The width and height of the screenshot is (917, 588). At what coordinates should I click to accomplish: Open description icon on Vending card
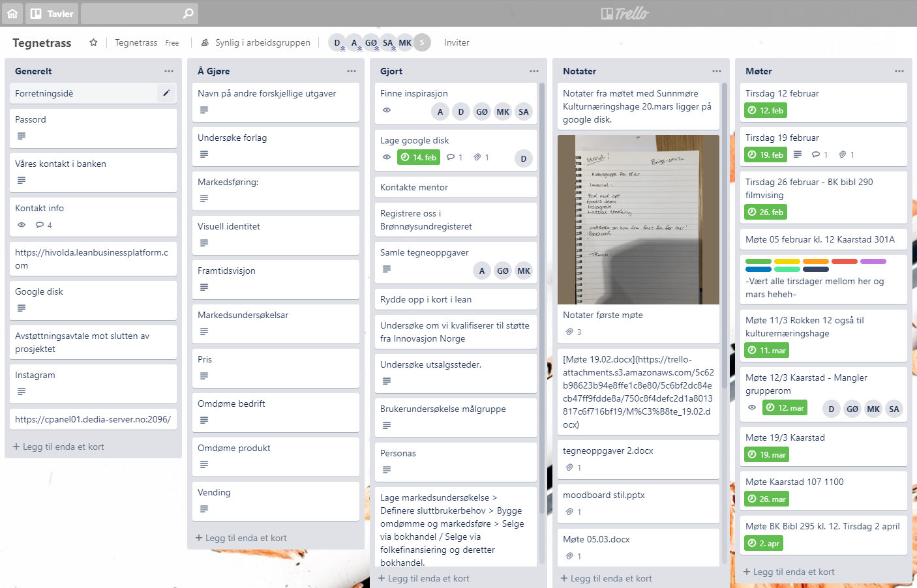204,509
